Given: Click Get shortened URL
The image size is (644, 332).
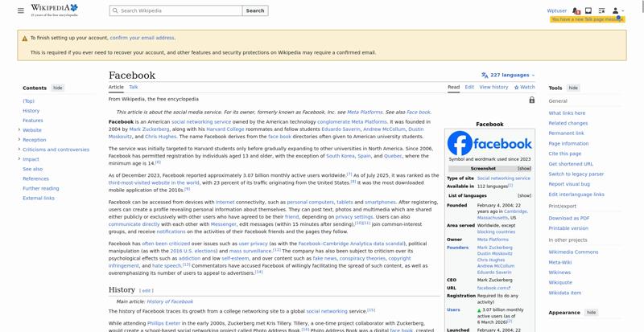Looking at the screenshot, I should (571, 164).
